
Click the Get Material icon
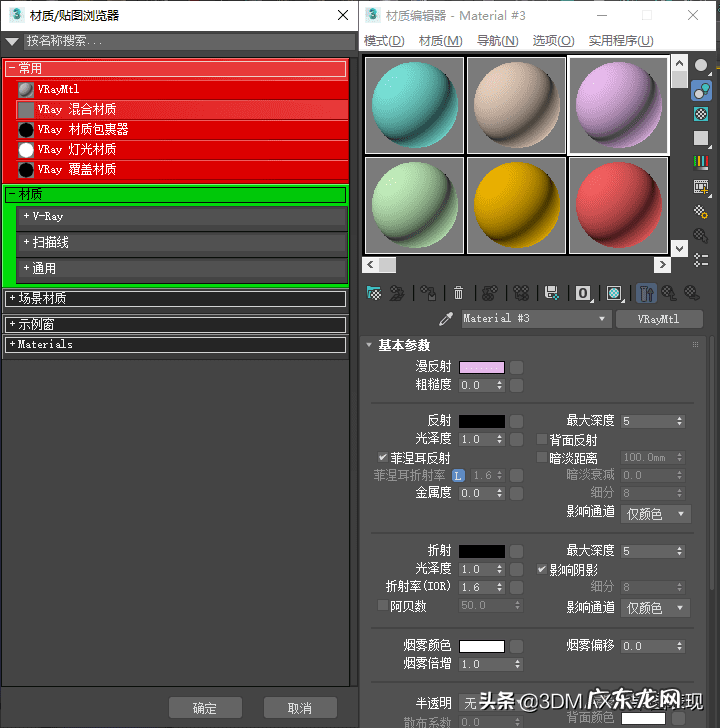click(374, 293)
